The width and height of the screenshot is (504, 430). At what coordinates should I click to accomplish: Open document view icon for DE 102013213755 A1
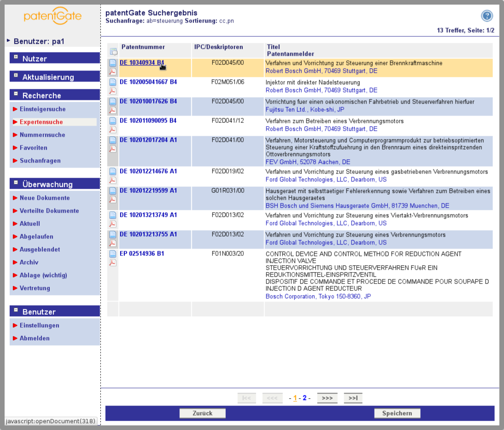[113, 234]
